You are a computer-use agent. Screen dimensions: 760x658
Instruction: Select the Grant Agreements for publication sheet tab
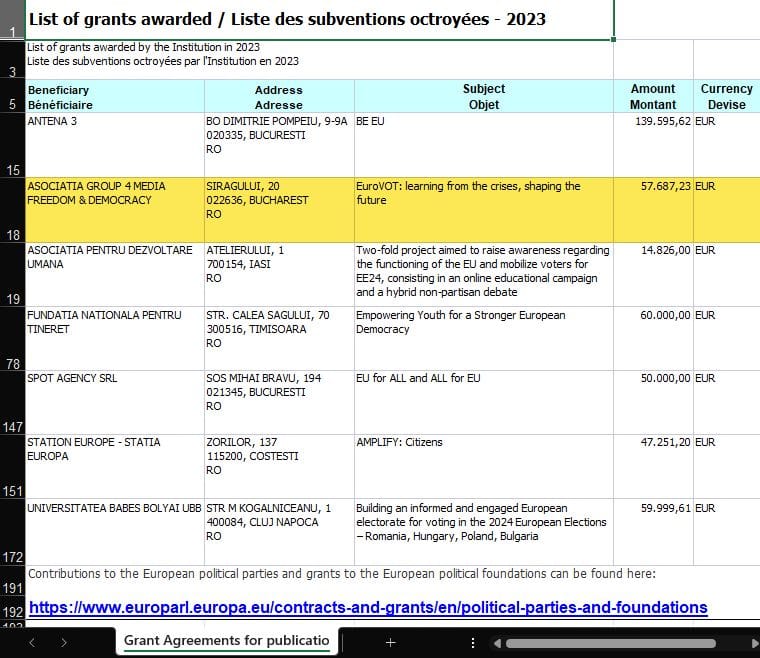226,641
